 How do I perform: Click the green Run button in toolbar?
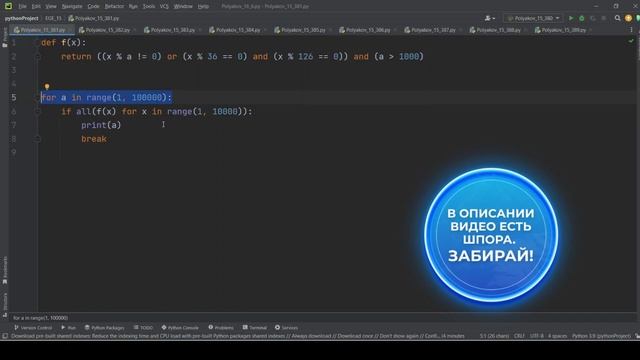[x=571, y=18]
